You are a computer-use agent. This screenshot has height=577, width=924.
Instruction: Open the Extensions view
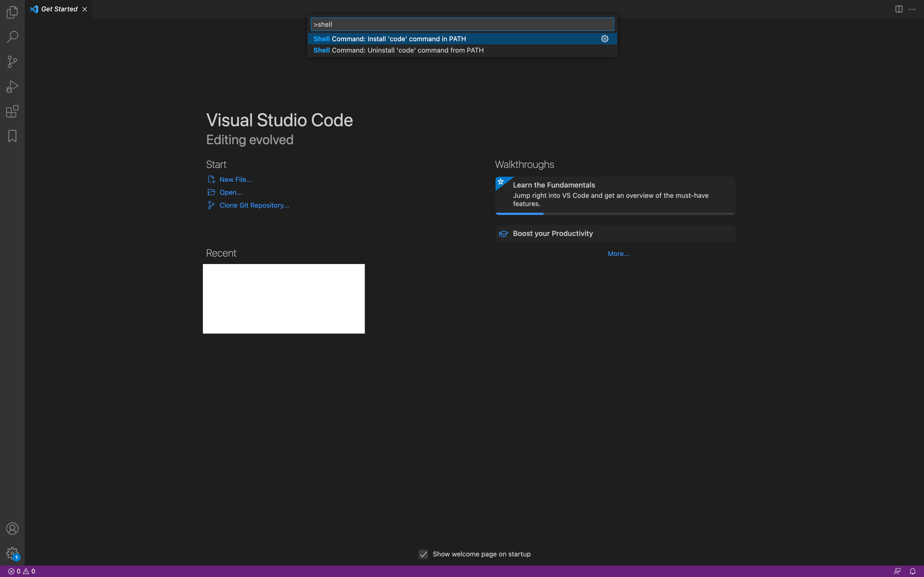click(12, 112)
